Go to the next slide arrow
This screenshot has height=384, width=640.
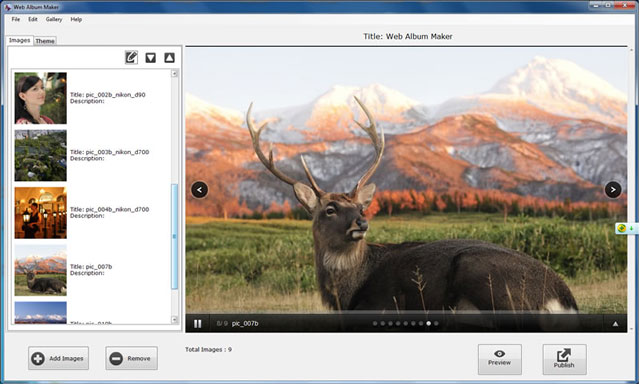[613, 190]
